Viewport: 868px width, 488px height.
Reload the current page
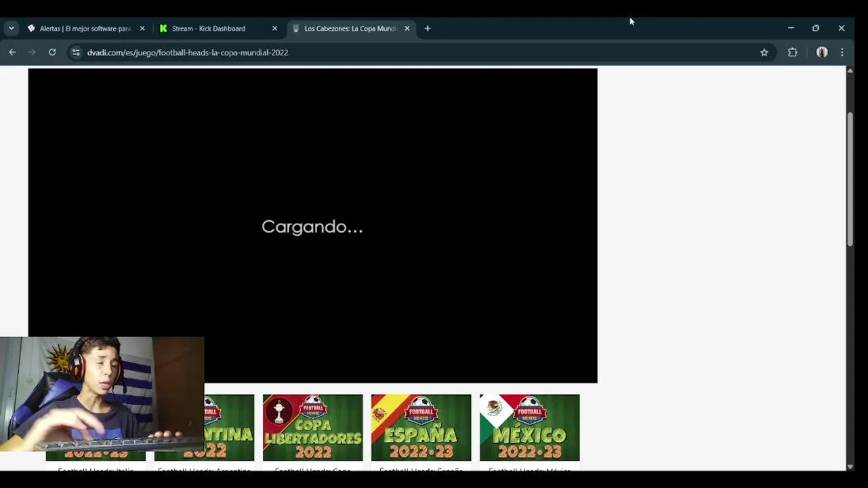tap(52, 52)
